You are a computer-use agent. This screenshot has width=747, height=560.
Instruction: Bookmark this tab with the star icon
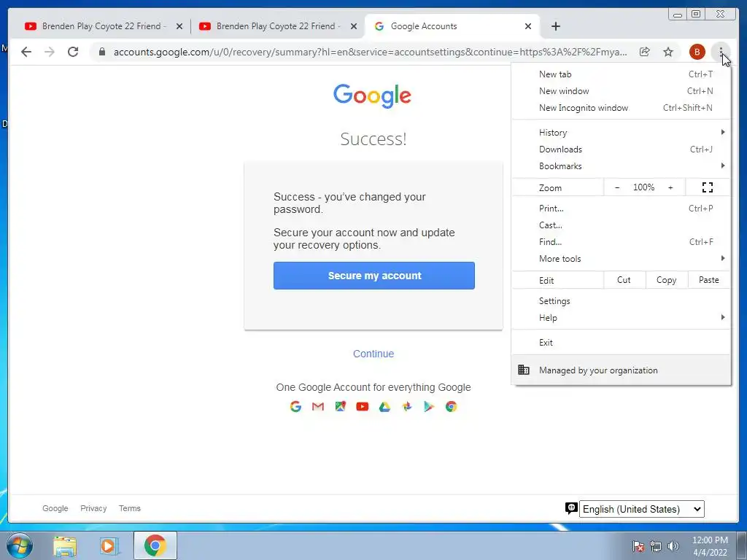coord(668,52)
